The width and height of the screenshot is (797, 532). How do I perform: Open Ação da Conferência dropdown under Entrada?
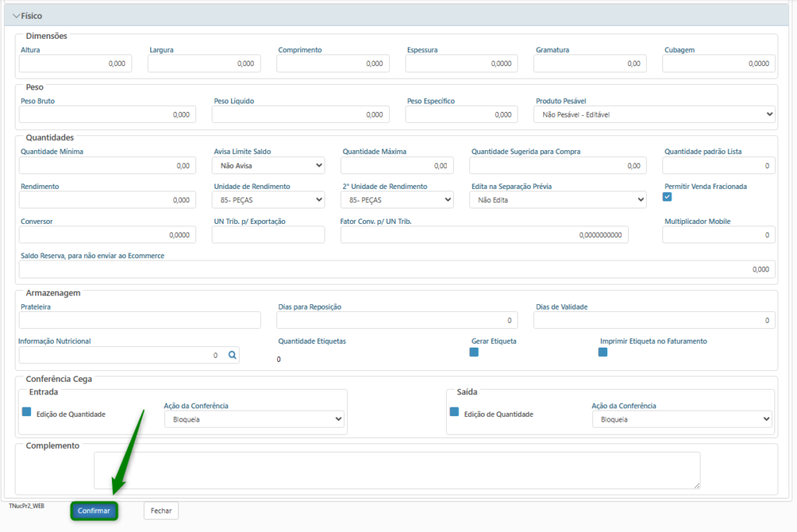point(255,419)
